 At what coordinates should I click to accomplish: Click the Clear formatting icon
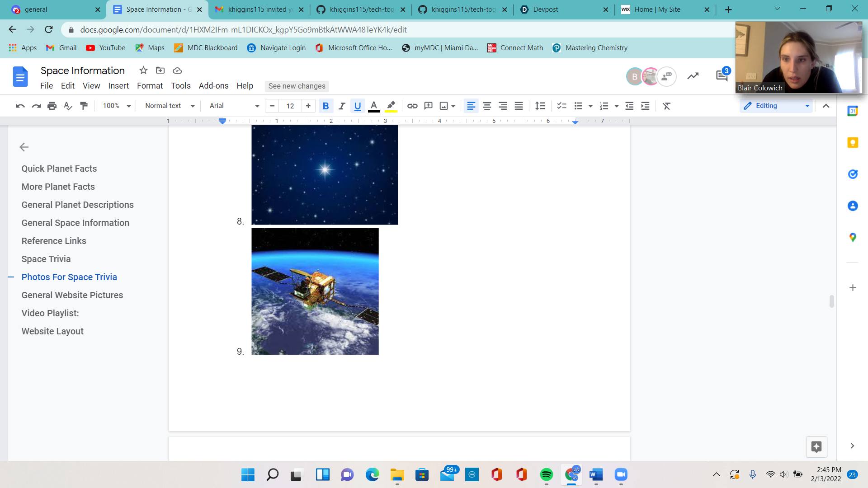666,106
